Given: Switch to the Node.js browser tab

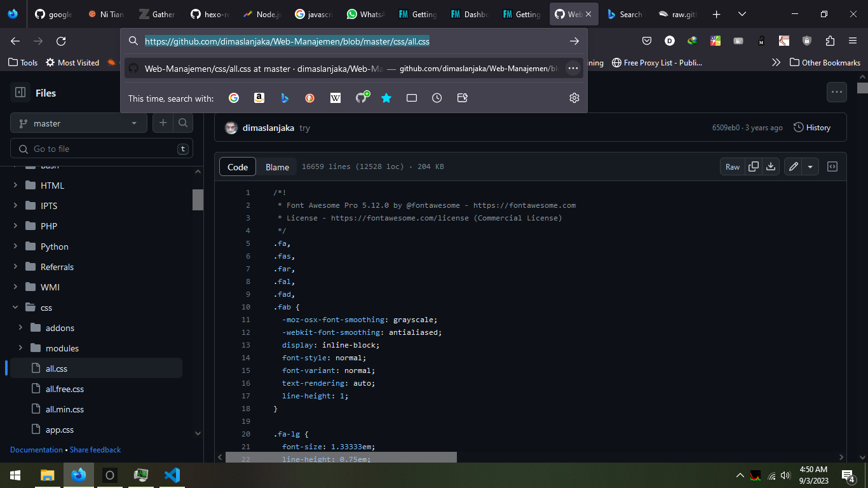Looking at the screenshot, I should click(262, 14).
